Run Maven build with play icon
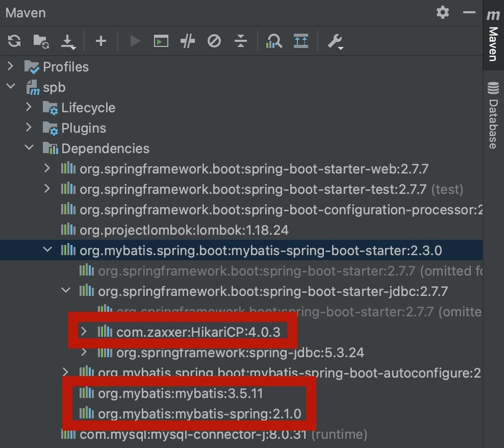Screen dimensions: 504x448 (x=134, y=41)
